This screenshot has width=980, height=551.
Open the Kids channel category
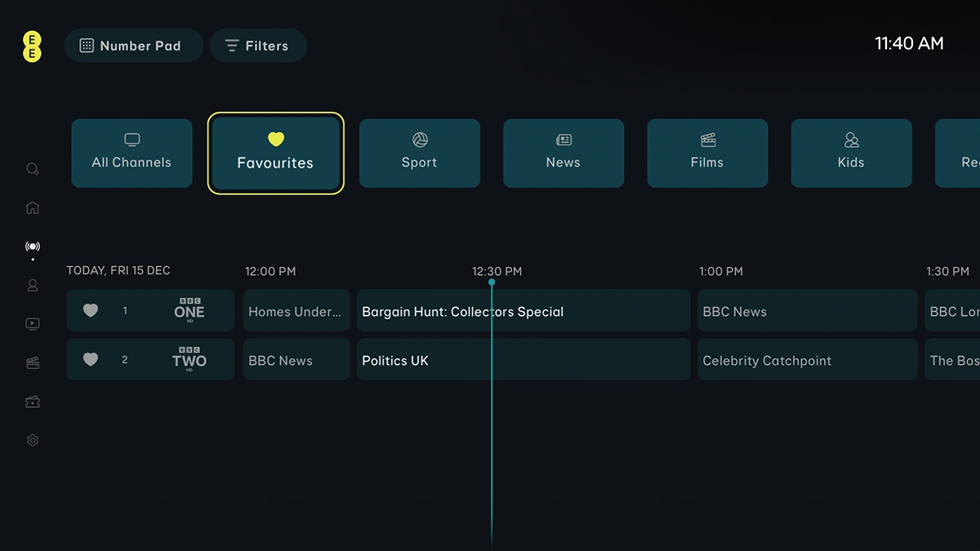pyautogui.click(x=851, y=153)
